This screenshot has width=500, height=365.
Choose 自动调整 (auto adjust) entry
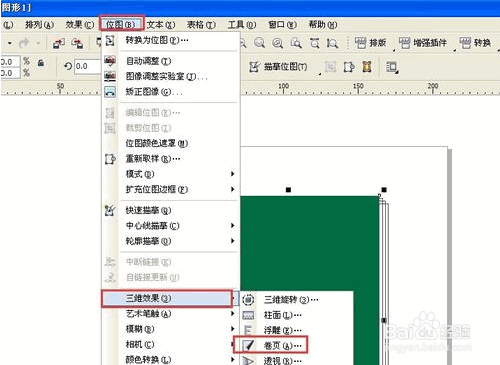(x=171, y=61)
